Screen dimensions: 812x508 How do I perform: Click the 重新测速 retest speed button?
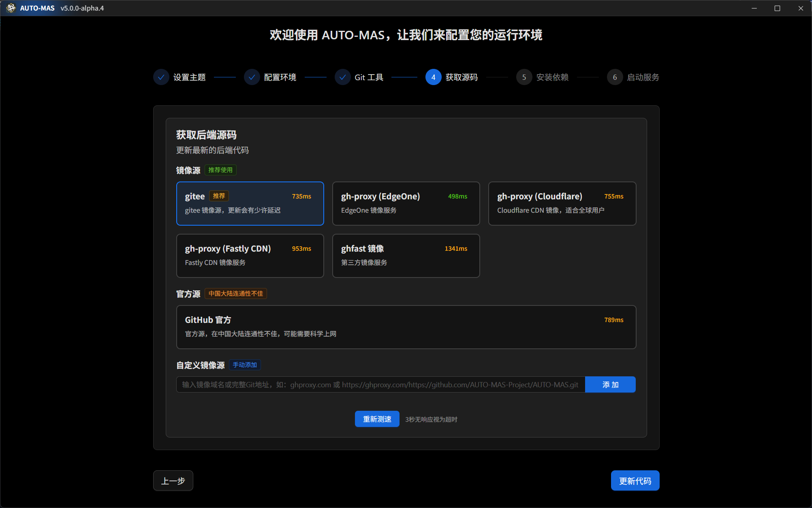pyautogui.click(x=377, y=419)
